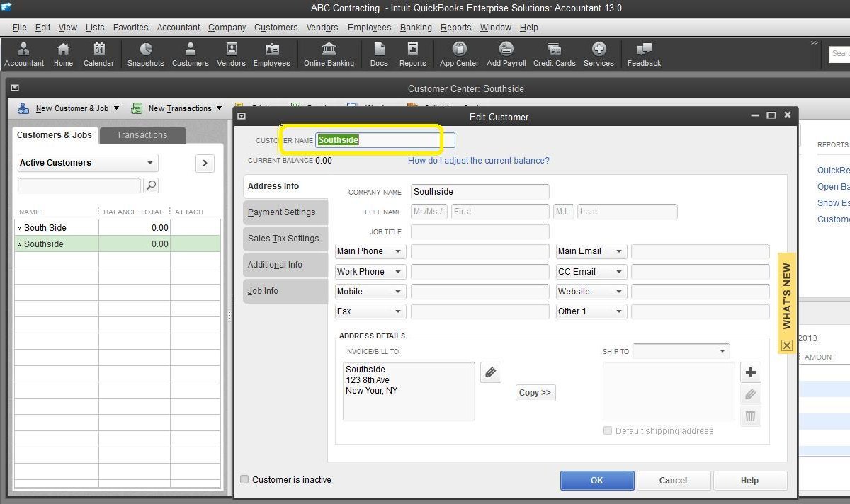Open Other 1 type dropdown
The image size is (850, 504).
click(x=591, y=311)
